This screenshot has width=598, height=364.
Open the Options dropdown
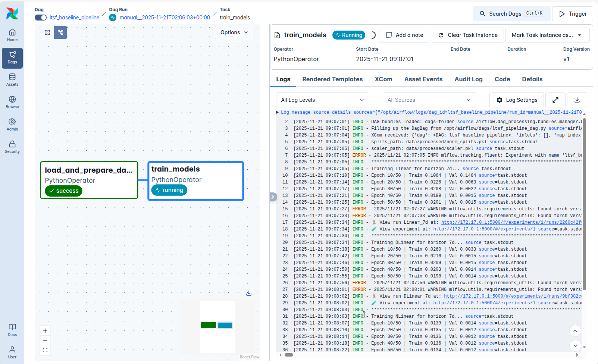click(x=234, y=32)
